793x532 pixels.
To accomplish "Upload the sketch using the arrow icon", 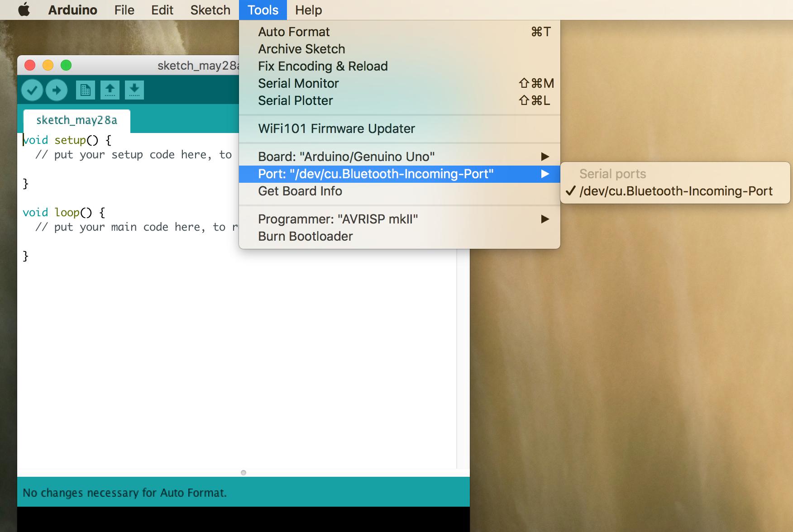I will click(57, 90).
